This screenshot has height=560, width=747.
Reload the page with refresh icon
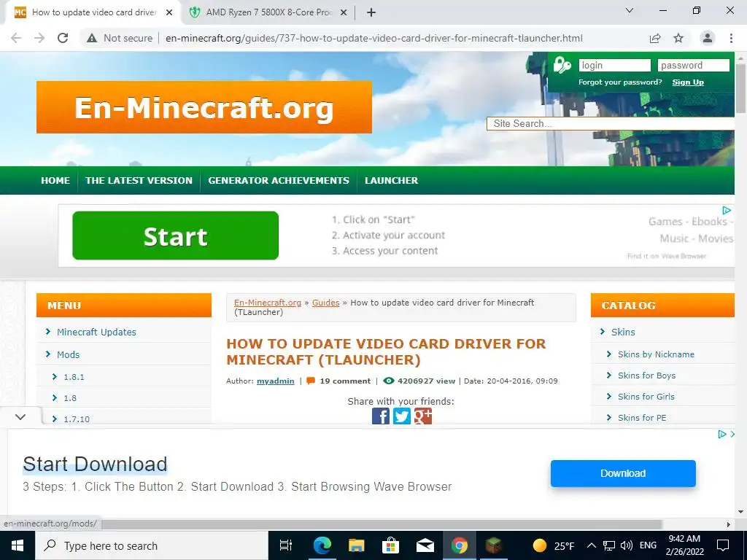pyautogui.click(x=63, y=38)
